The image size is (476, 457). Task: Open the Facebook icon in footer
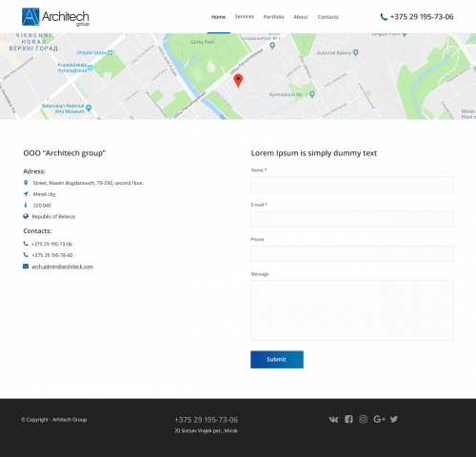(348, 419)
